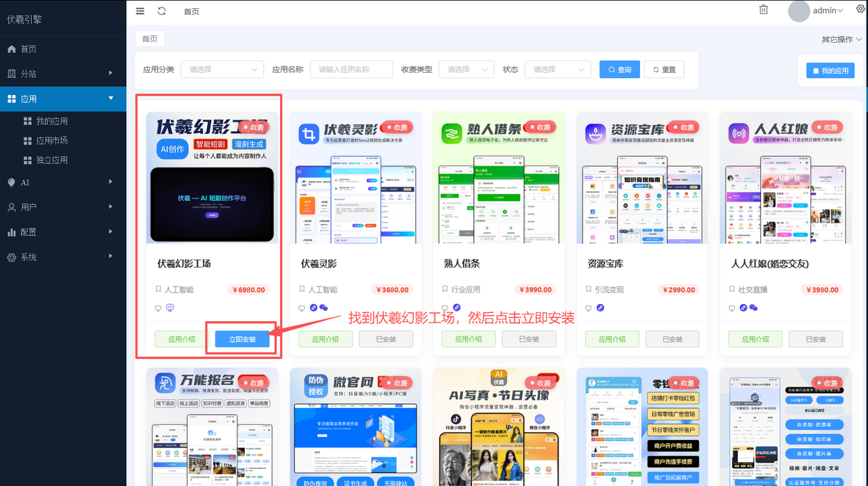
Task: Click the bookmark icon beside 行业应用
Action: 446,289
